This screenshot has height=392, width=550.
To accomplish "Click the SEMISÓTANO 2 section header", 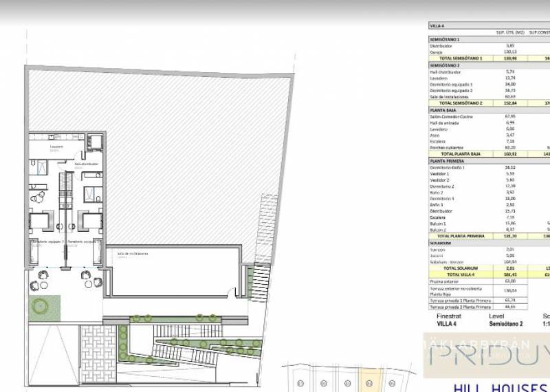I will click(x=445, y=65).
